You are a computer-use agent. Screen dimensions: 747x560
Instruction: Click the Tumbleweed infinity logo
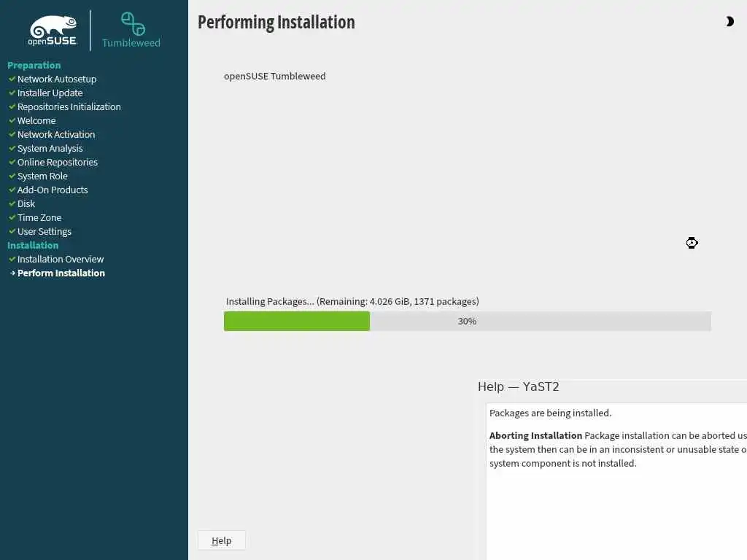133,24
